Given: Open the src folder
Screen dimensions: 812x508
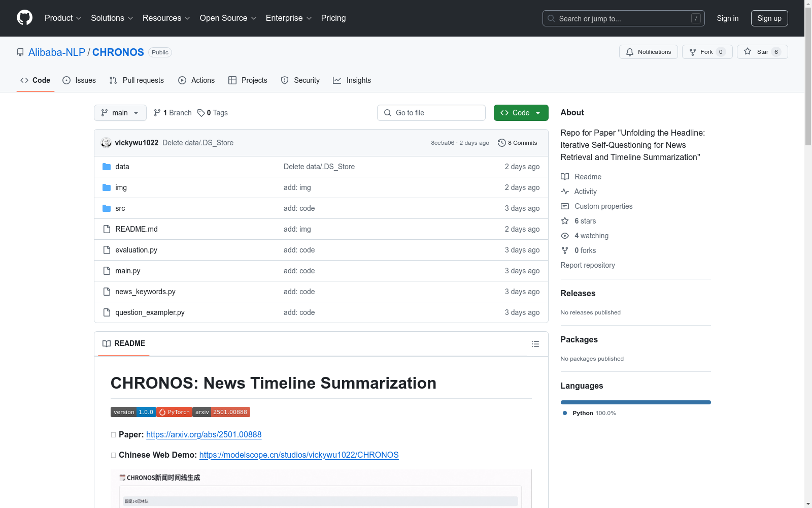Looking at the screenshot, I should (x=120, y=208).
